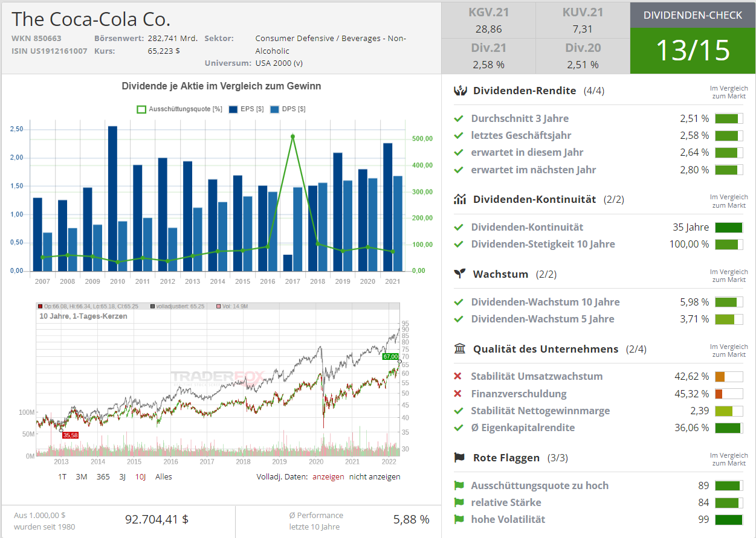Click the Börsenwert value 282,741 Mrd.
756x538 pixels.
tap(173, 38)
